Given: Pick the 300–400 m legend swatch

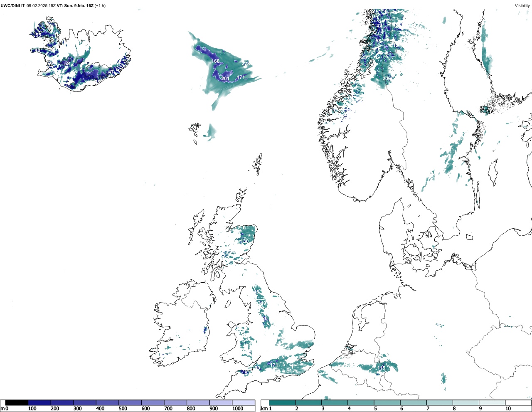Looking at the screenshot, I should coord(85,402).
